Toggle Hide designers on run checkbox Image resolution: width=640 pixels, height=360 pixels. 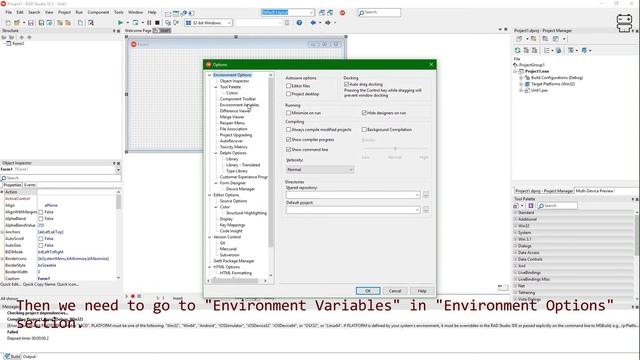tap(364, 113)
